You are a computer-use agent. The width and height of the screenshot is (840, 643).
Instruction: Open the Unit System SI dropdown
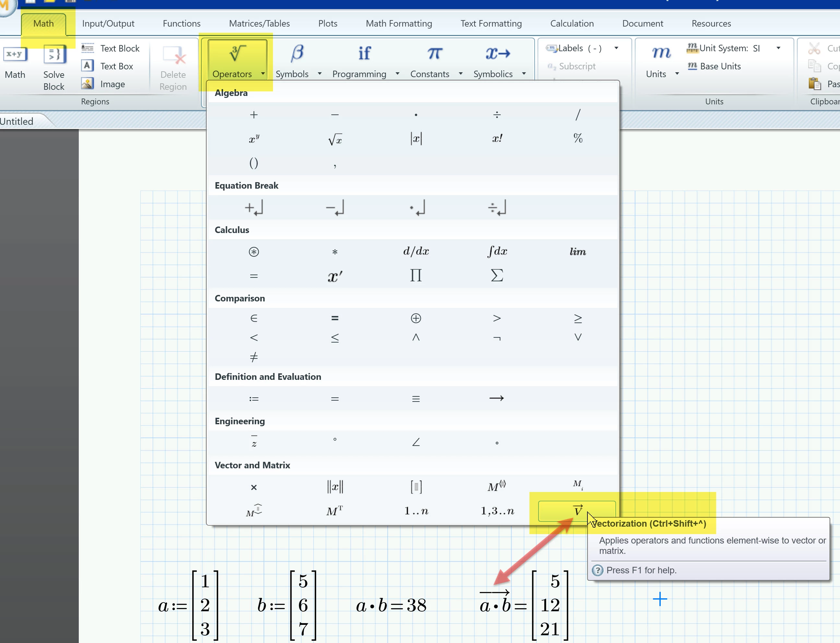point(778,48)
